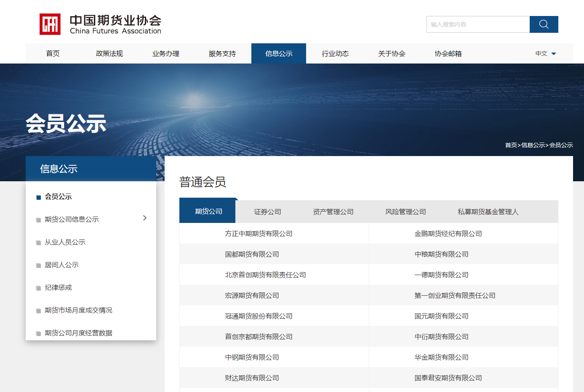Type in the 输入搜索内容 search field
The height and width of the screenshot is (392, 584).
coord(477,24)
